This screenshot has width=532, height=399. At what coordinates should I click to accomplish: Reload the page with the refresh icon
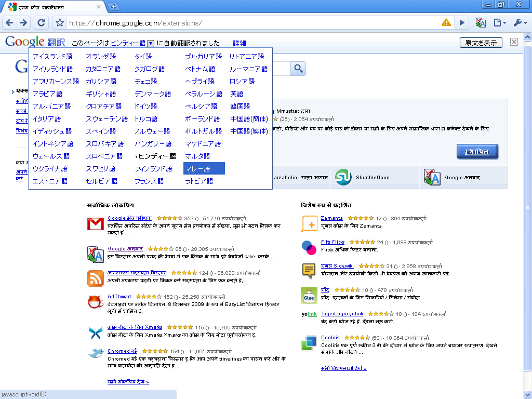pos(42,23)
